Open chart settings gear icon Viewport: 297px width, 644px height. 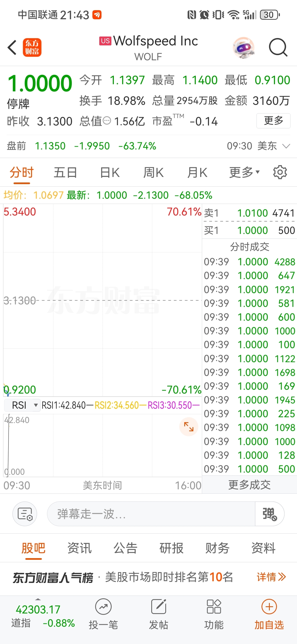(280, 173)
